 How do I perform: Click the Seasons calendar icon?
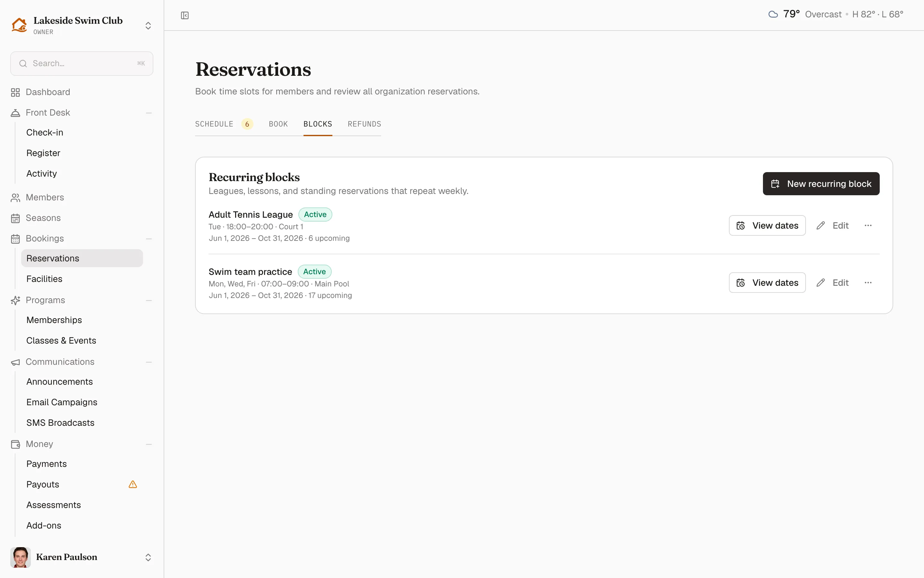(15, 218)
